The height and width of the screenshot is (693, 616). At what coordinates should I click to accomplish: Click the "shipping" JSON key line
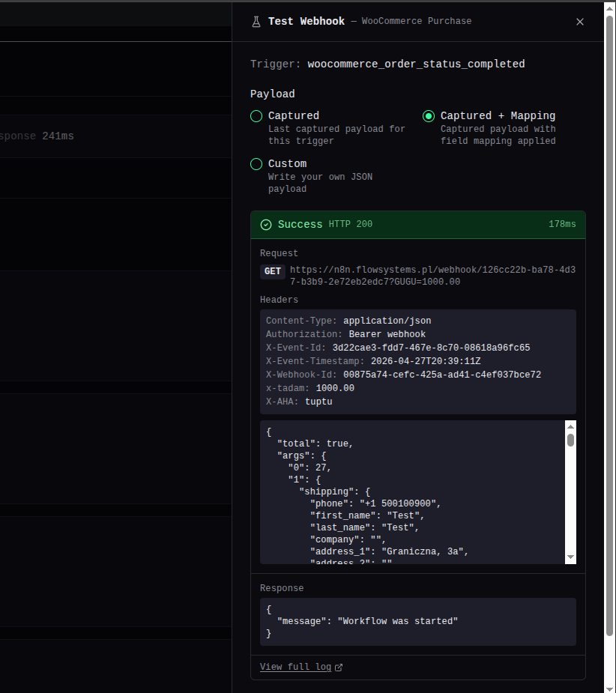point(335,492)
